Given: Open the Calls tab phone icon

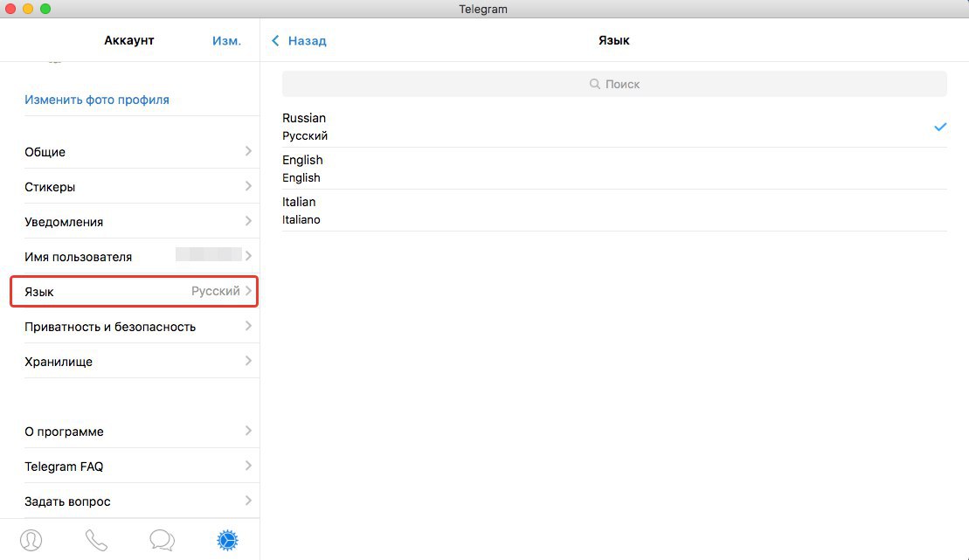Looking at the screenshot, I should pyautogui.click(x=96, y=540).
